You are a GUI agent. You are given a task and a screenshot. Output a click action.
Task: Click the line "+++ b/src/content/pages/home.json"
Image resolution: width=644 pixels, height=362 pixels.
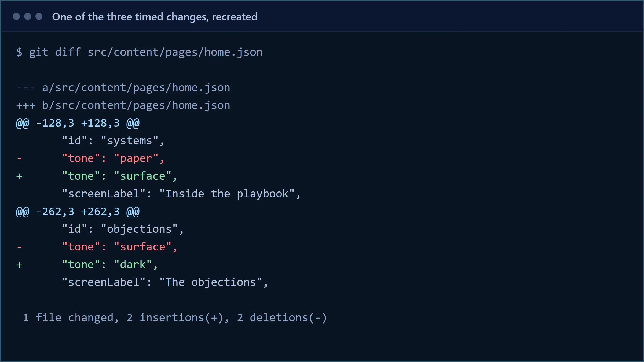(x=123, y=105)
